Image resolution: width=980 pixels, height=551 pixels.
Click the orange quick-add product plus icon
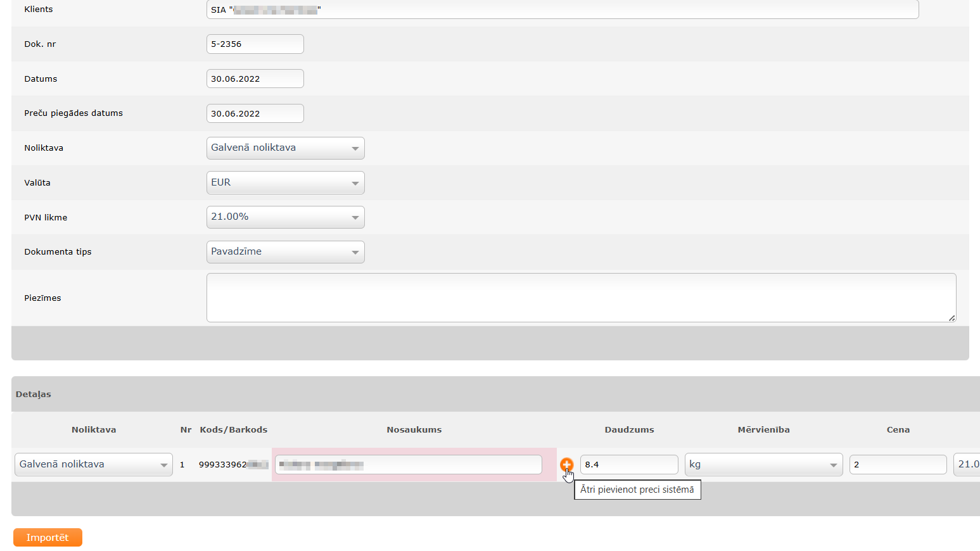(x=566, y=464)
